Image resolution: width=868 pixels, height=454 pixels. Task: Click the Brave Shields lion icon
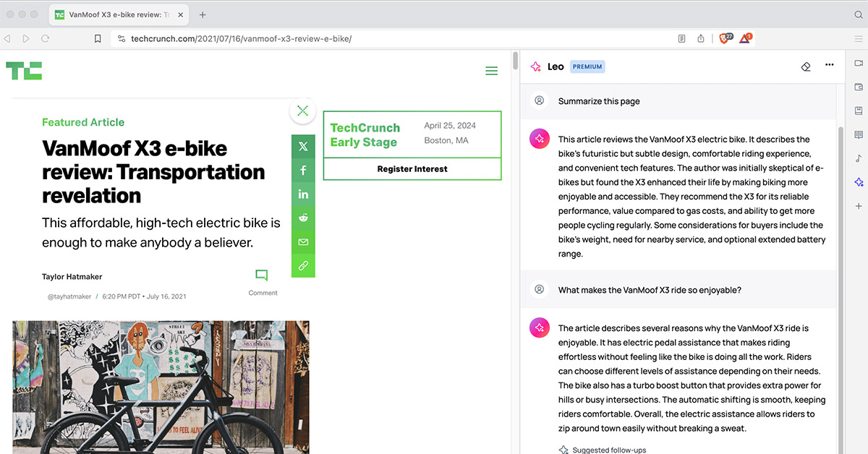click(724, 39)
